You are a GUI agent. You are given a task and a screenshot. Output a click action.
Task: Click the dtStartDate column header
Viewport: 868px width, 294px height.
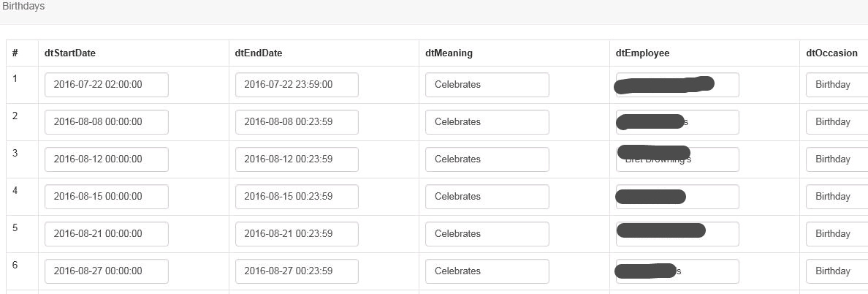(69, 53)
